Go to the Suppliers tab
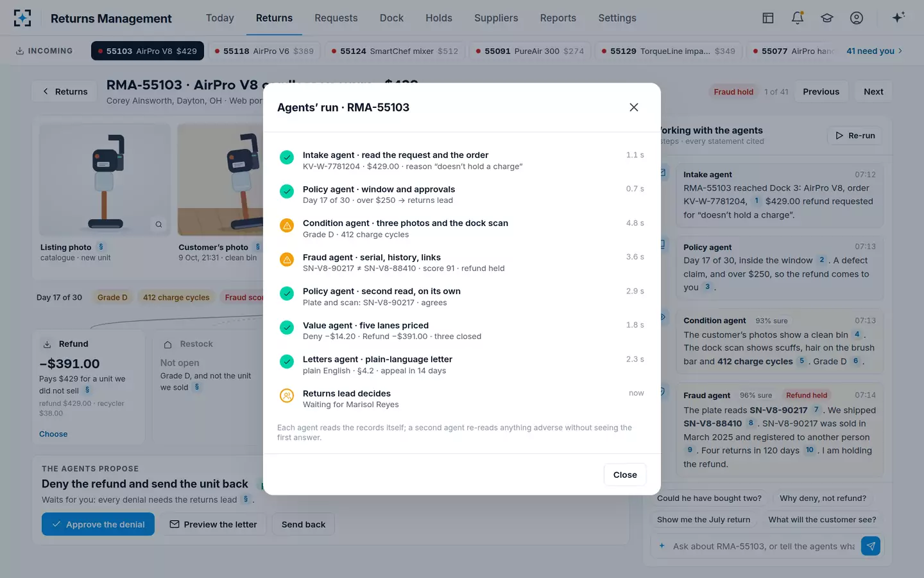924x578 pixels. 496,18
